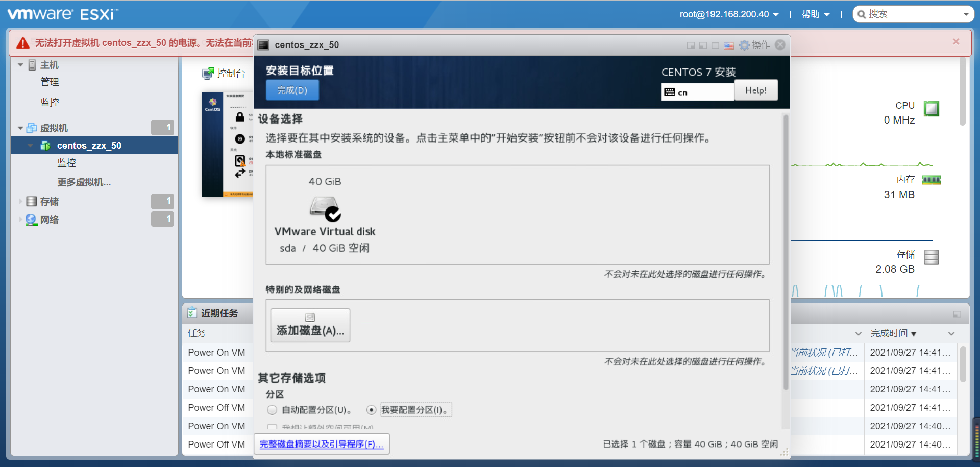The image size is (980, 467).
Task: Select the centos_zzx_50 VM icon in the tree
Action: [45, 146]
